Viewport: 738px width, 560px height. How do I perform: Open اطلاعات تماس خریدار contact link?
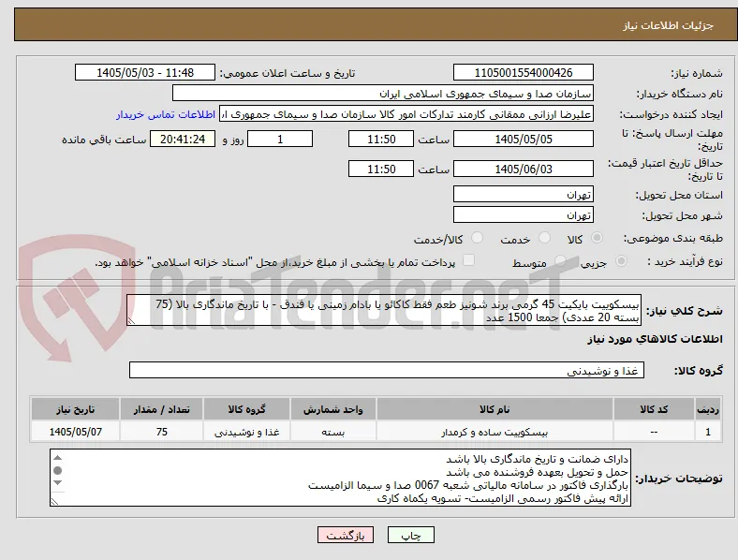pos(166,114)
